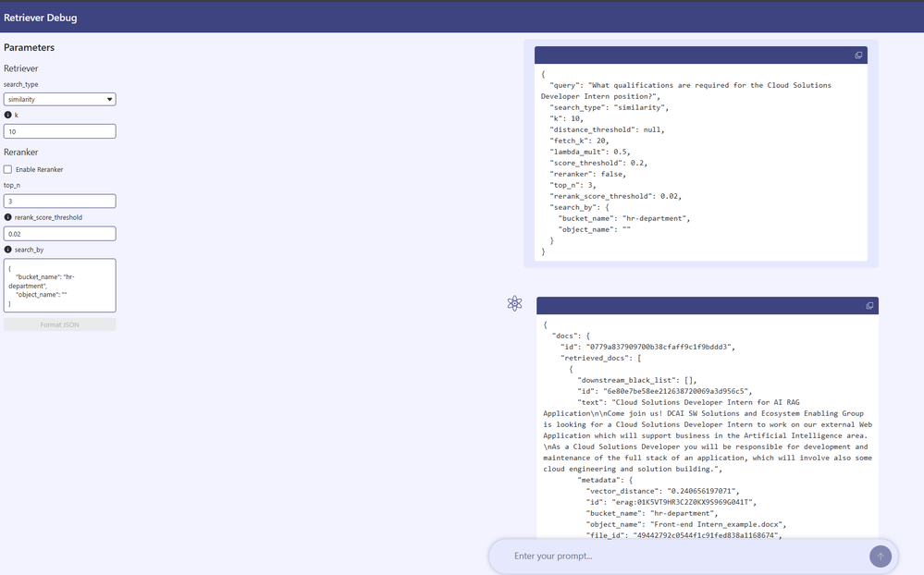Copy the retrieved docs response block
The height and width of the screenshot is (575, 924).
tap(869, 306)
